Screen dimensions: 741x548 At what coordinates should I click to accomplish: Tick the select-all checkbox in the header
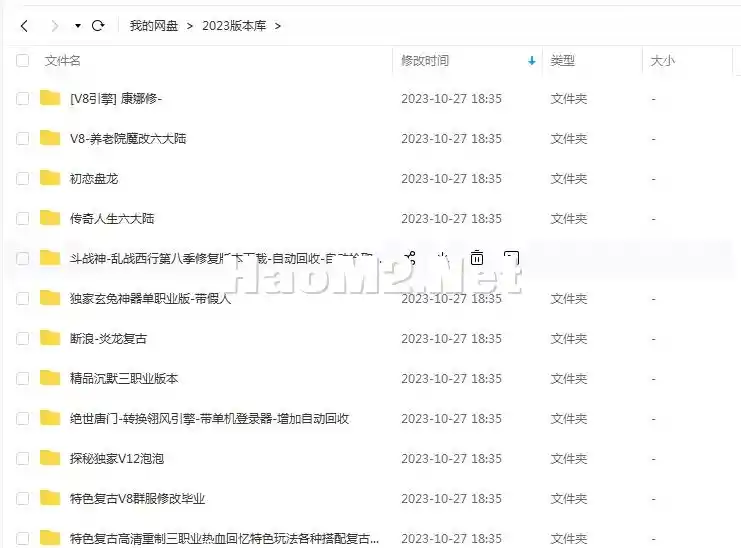pyautogui.click(x=23, y=60)
